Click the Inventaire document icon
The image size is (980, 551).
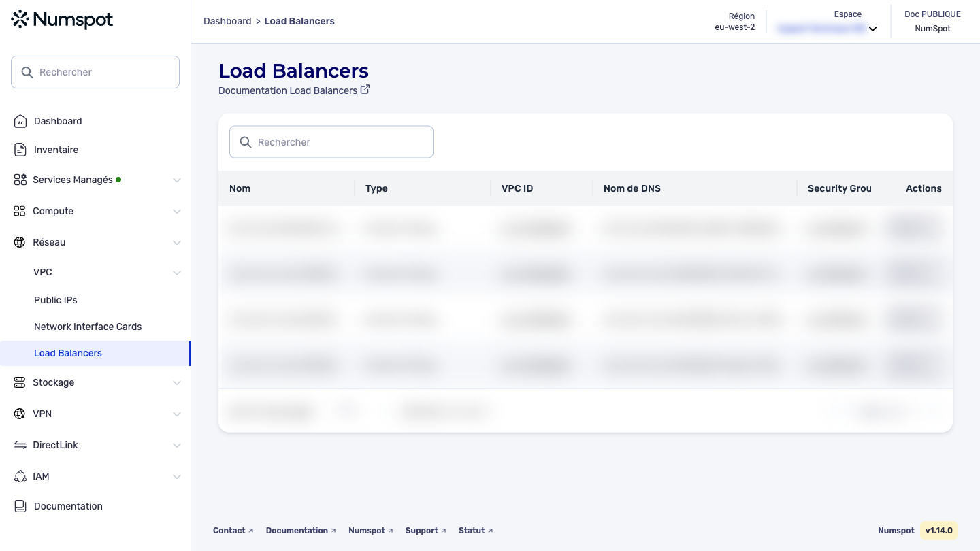[x=20, y=150]
